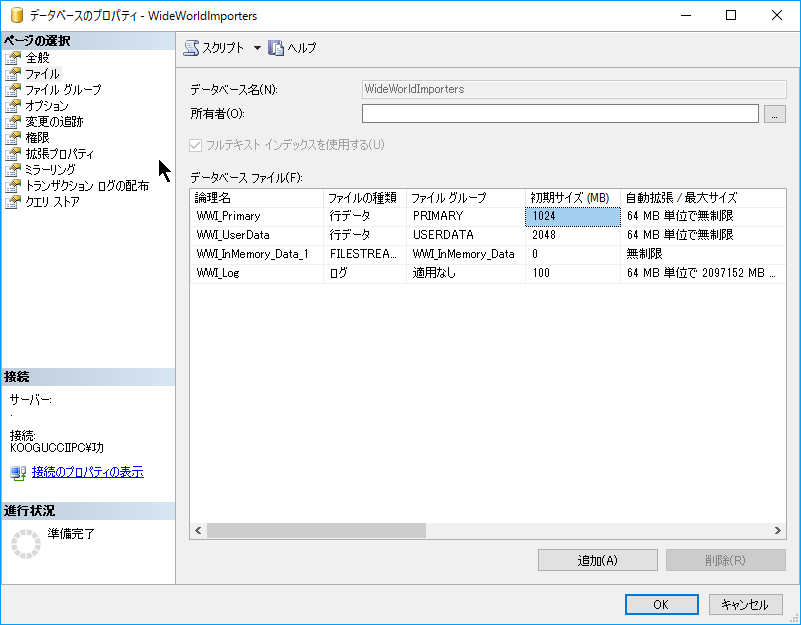The height and width of the screenshot is (625, 801).
Task: Open the スクリプト dropdown arrow
Action: point(257,48)
